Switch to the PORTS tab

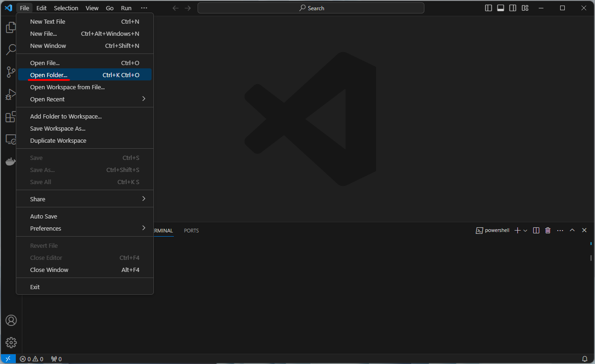click(191, 231)
